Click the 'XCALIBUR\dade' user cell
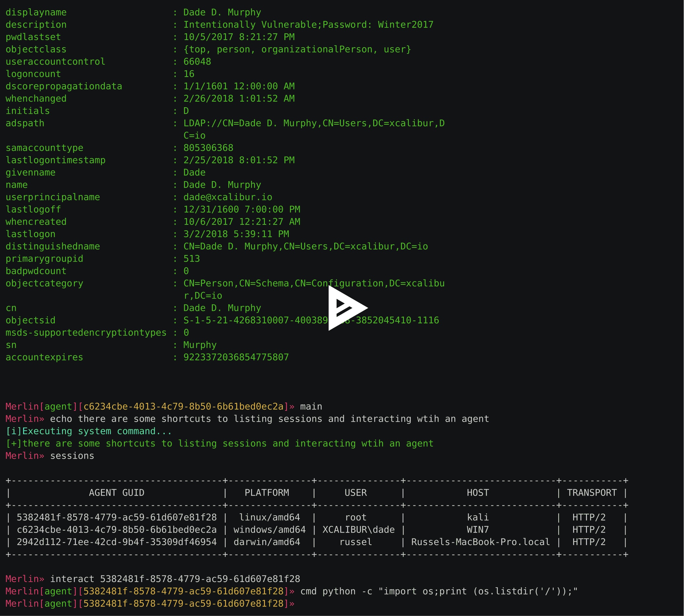684x616 pixels. click(x=358, y=530)
